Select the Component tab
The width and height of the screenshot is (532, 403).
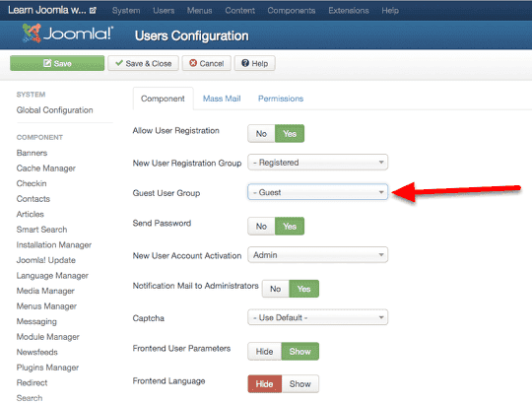[x=163, y=99]
